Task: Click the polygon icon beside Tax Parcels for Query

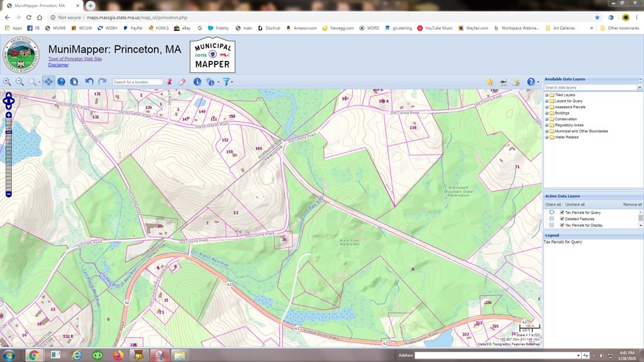Action: 552,212
